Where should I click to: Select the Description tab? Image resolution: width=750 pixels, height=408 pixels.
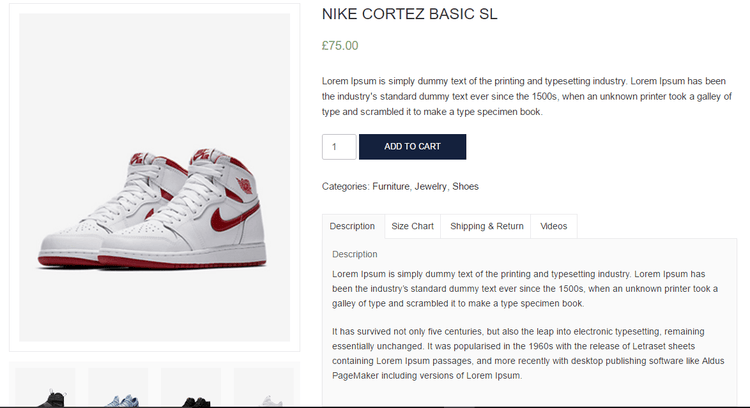click(352, 226)
